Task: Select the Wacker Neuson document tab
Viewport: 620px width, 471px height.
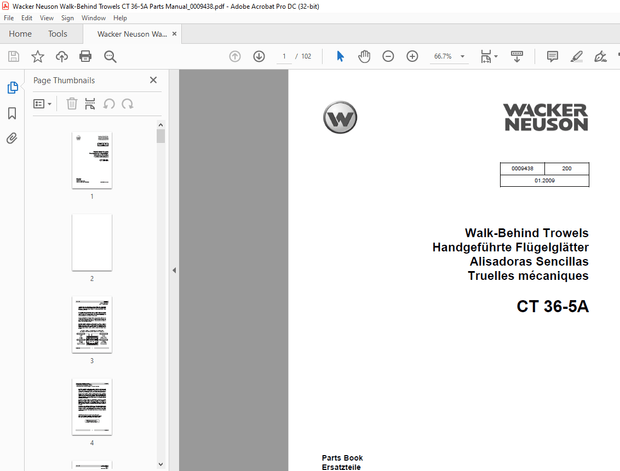Action: (132, 34)
